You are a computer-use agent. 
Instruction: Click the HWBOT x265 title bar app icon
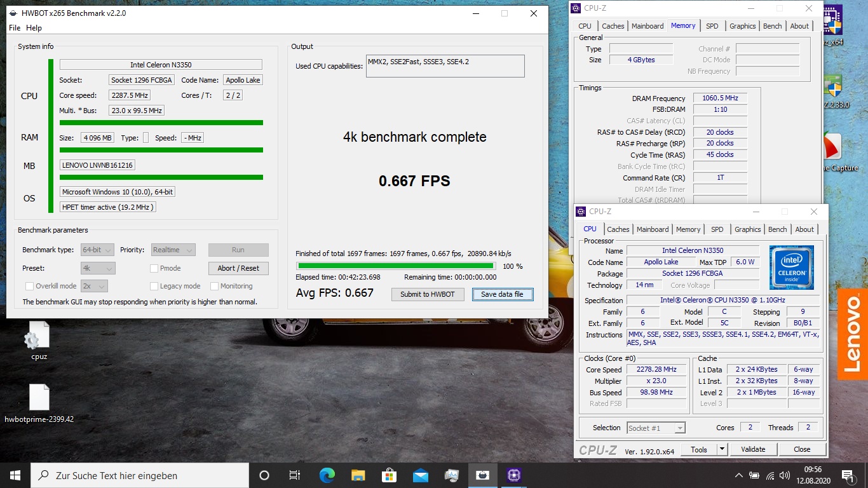13,13
